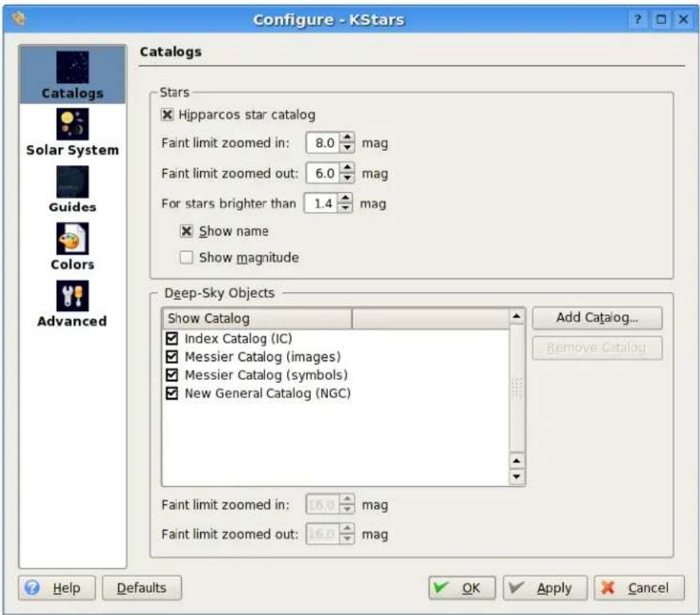This screenshot has height=615, width=700.
Task: Select the Messier Catalog (images) list entry
Action: pyautogui.click(x=262, y=357)
